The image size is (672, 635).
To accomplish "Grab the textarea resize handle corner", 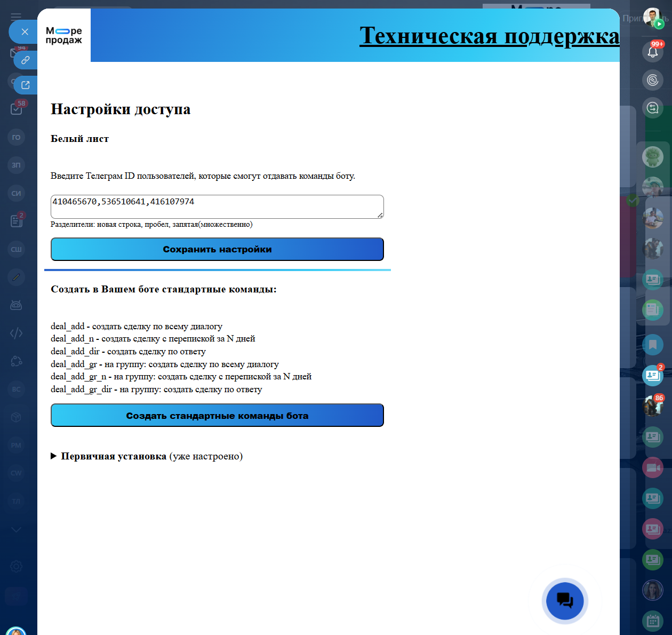I will pos(380,215).
